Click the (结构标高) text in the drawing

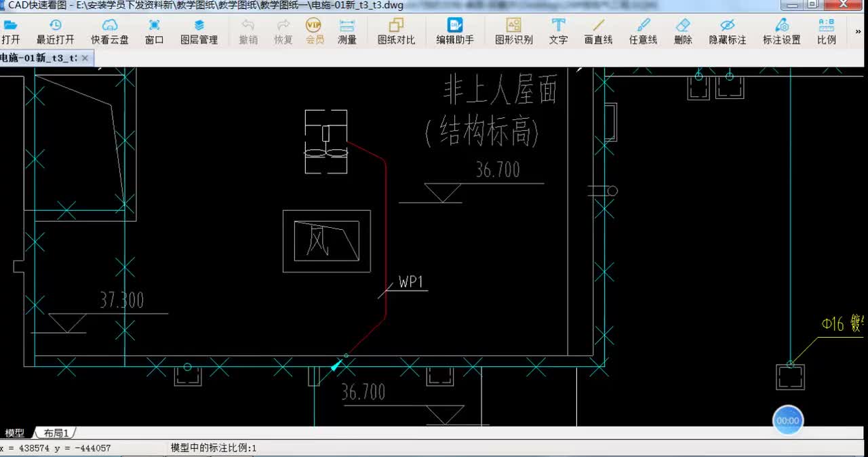[482, 132]
